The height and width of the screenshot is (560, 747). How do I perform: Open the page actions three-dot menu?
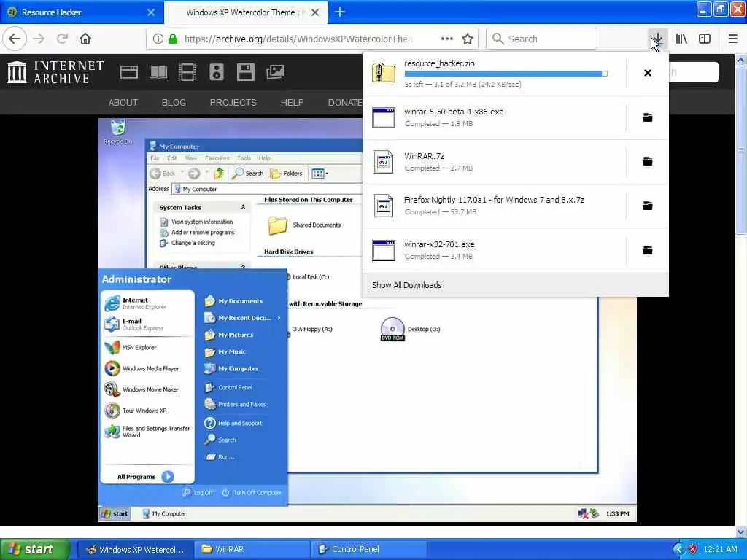pyautogui.click(x=447, y=39)
